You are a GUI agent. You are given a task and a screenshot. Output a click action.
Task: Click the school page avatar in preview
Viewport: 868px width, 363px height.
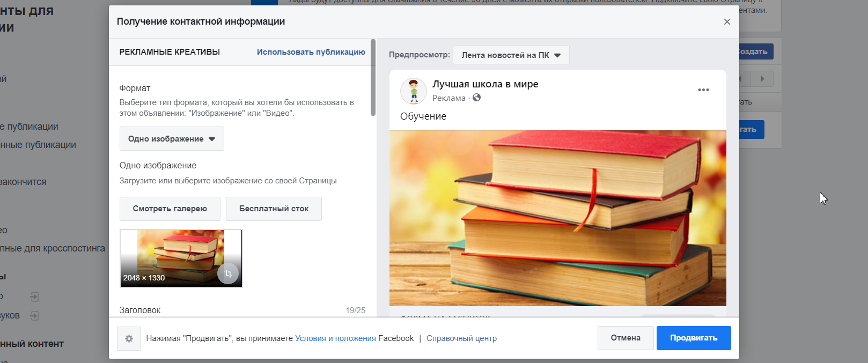[x=414, y=91]
